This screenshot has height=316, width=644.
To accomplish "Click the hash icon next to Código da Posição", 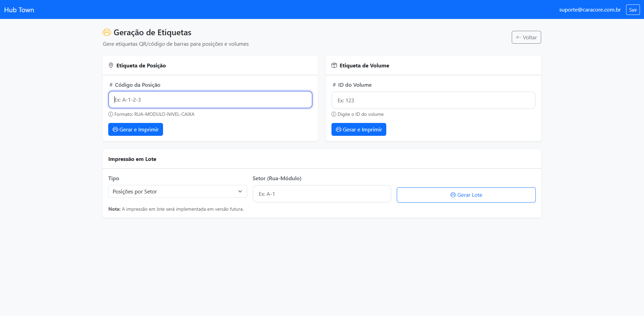I will pos(111,85).
